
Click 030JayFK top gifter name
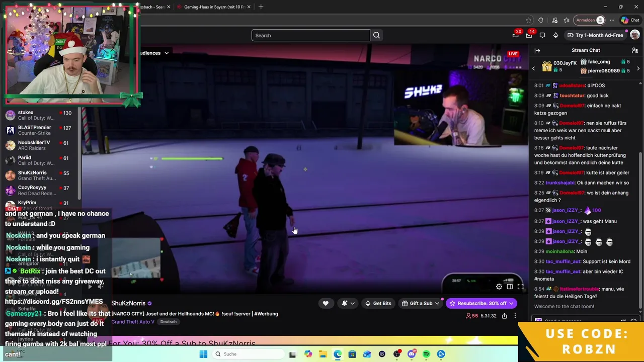(565, 63)
